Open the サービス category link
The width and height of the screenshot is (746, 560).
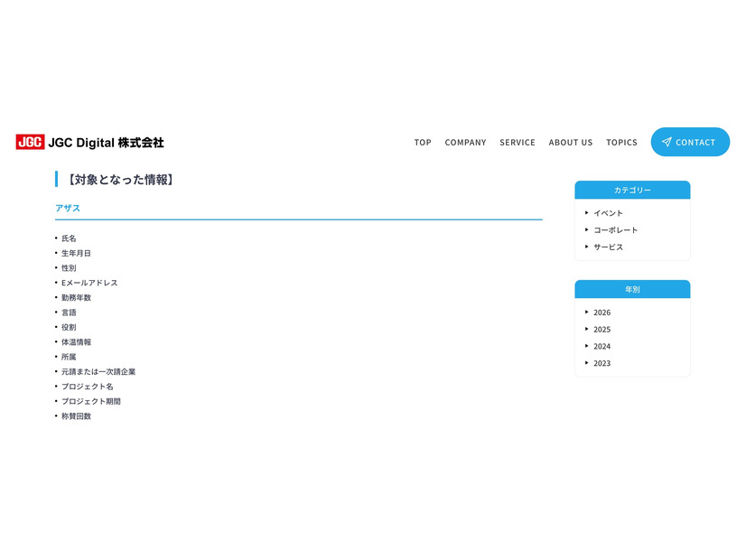coord(608,247)
